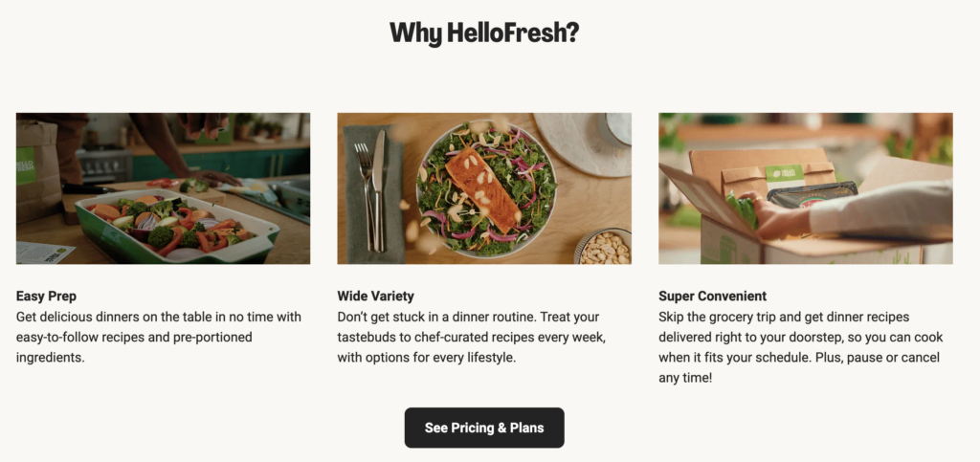The image size is (980, 462).
Task: Select the Super Convenient title text
Action: tap(712, 297)
